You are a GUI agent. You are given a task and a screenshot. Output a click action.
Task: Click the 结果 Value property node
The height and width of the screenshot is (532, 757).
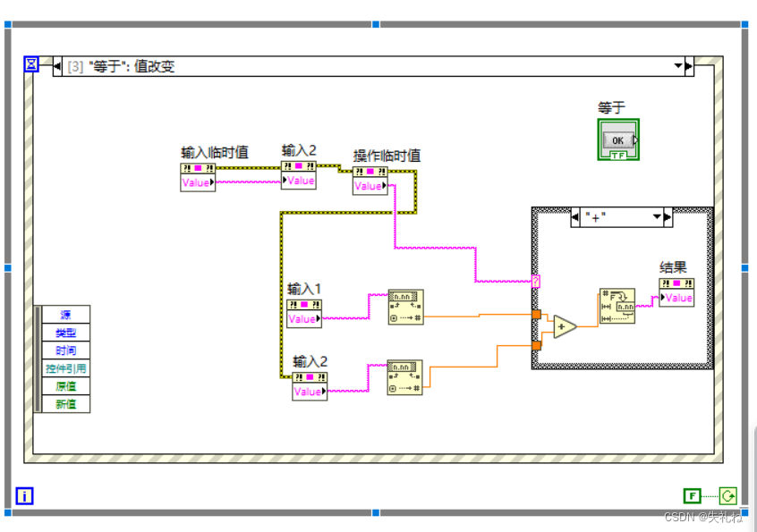tap(678, 296)
